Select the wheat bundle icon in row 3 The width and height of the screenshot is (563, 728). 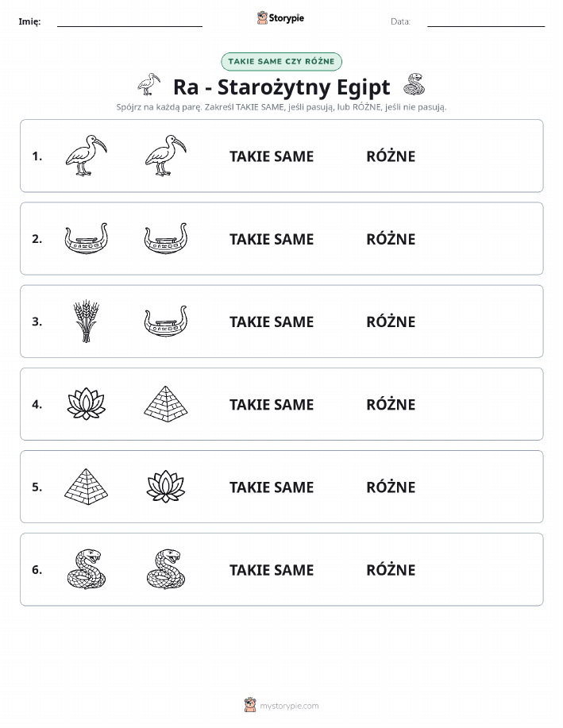(x=87, y=322)
